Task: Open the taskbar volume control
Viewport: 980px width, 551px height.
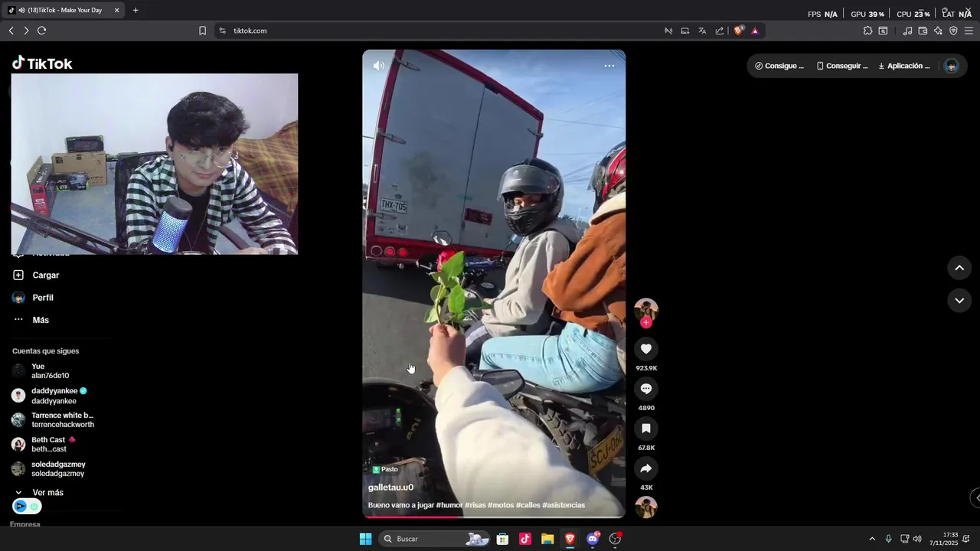Action: pos(917,539)
